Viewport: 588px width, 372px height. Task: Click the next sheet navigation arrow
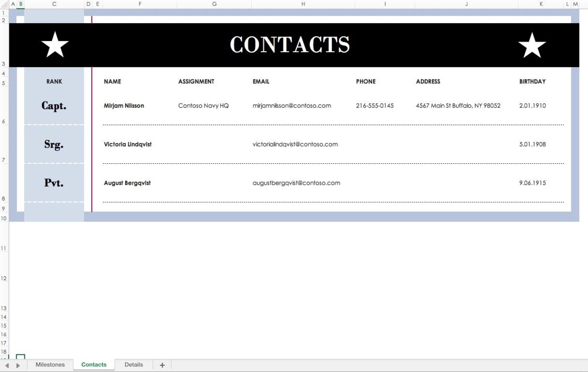[x=18, y=365]
